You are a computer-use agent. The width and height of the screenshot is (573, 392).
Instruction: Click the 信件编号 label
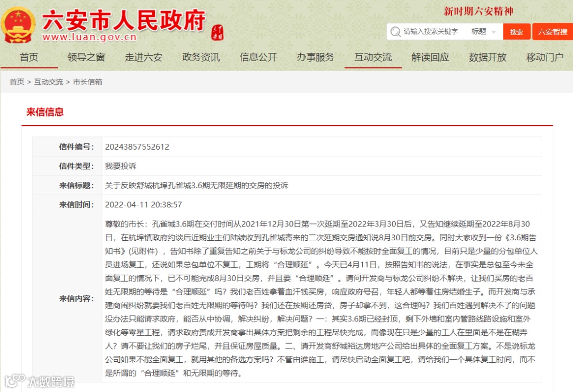76,147
